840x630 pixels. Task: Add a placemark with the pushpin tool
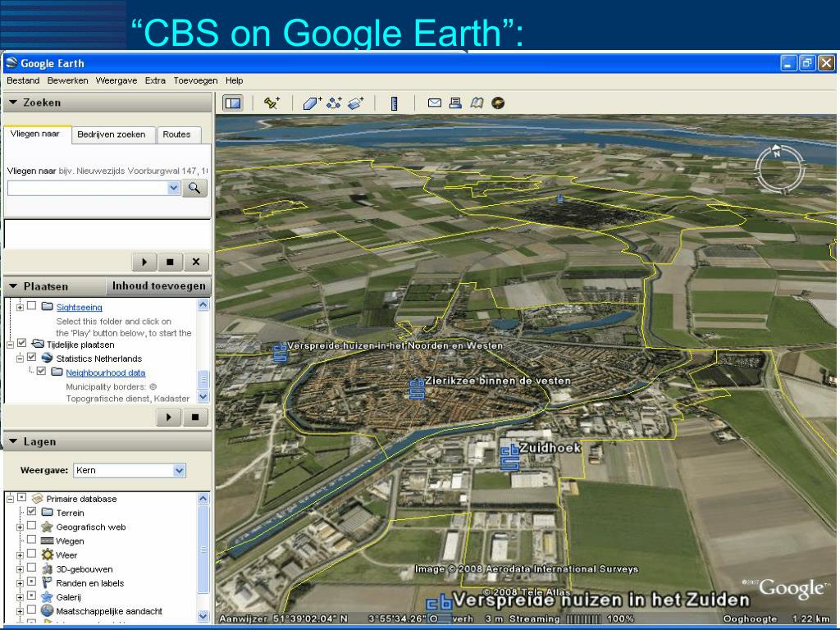272,103
